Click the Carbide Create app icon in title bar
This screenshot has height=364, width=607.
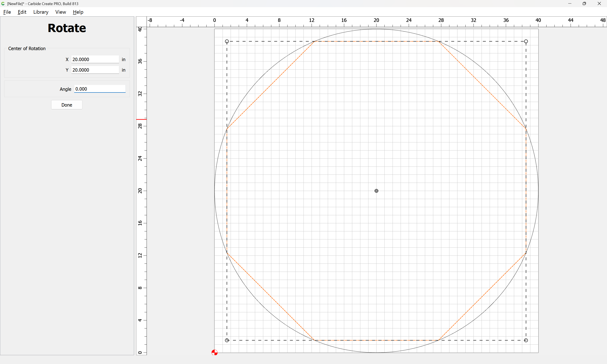click(3, 4)
